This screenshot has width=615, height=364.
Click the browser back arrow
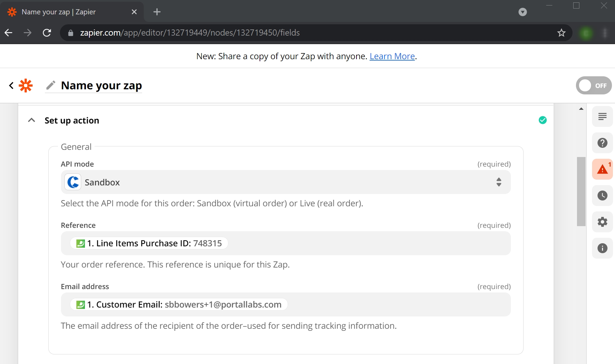(x=9, y=33)
